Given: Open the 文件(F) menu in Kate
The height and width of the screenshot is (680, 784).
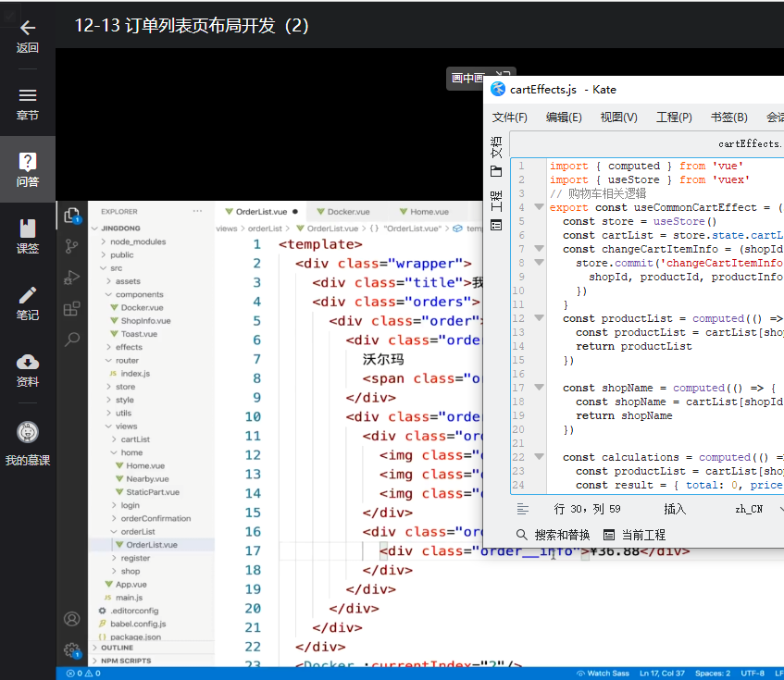Looking at the screenshot, I should point(509,117).
